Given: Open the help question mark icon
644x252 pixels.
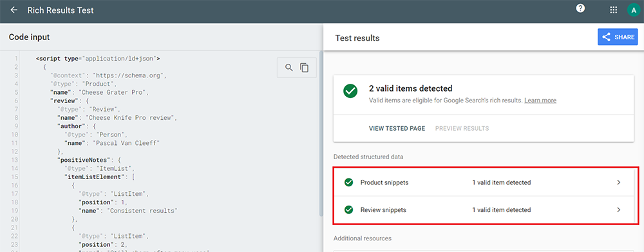Looking at the screenshot, I should (x=580, y=8).
